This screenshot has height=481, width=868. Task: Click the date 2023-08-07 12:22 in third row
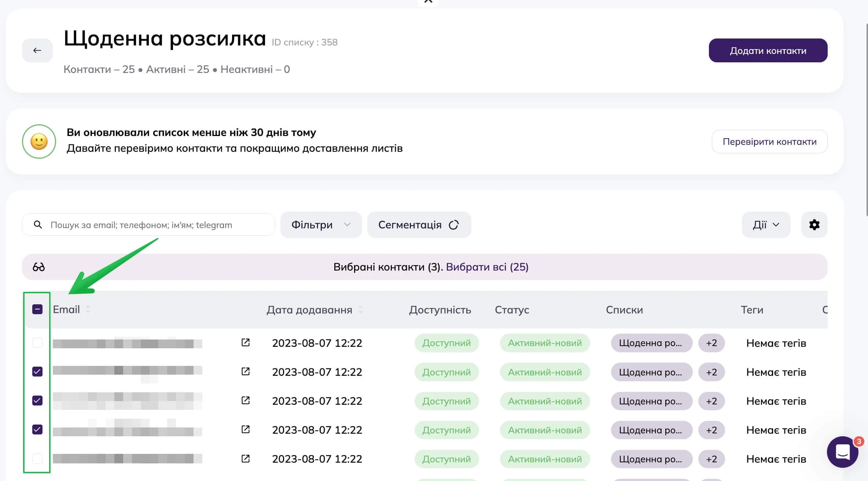[x=317, y=401]
